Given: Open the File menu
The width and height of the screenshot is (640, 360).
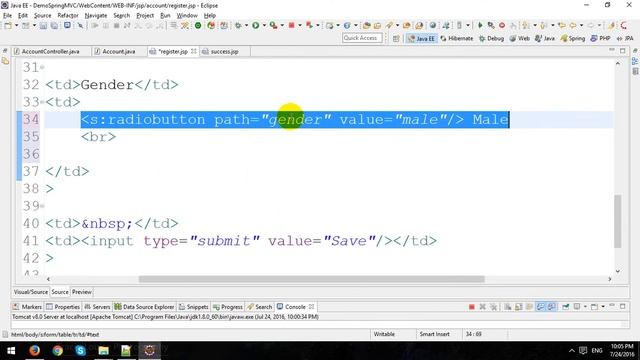Looking at the screenshot, I should 7,16.
